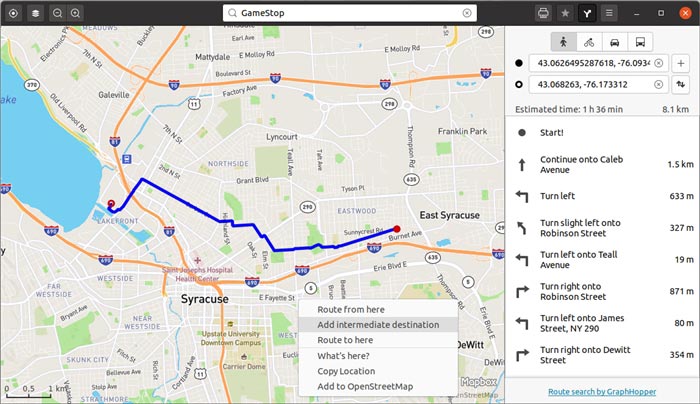Image resolution: width=700 pixels, height=404 pixels.
Task: Click the transit station icon on map
Action: click(x=127, y=159)
